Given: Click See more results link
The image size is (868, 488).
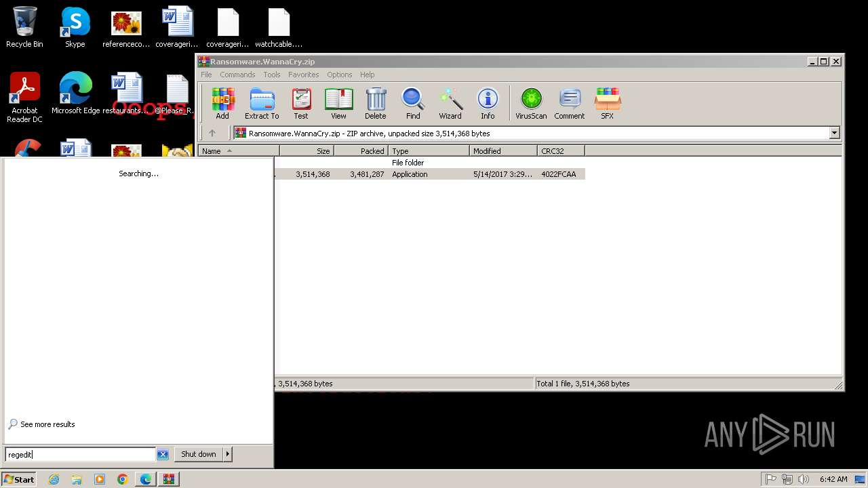Looking at the screenshot, I should click(47, 424).
